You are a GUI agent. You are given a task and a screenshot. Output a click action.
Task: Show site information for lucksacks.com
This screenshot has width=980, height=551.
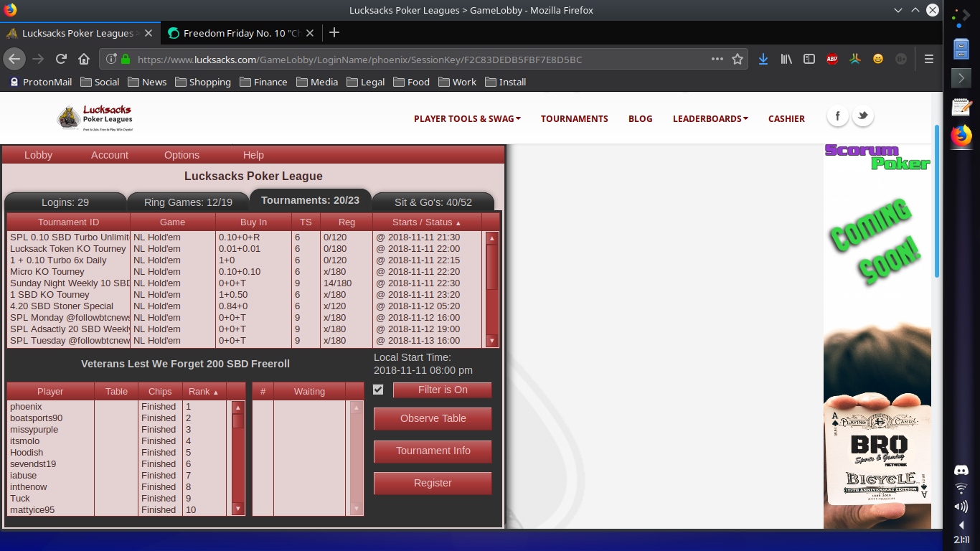[111, 59]
